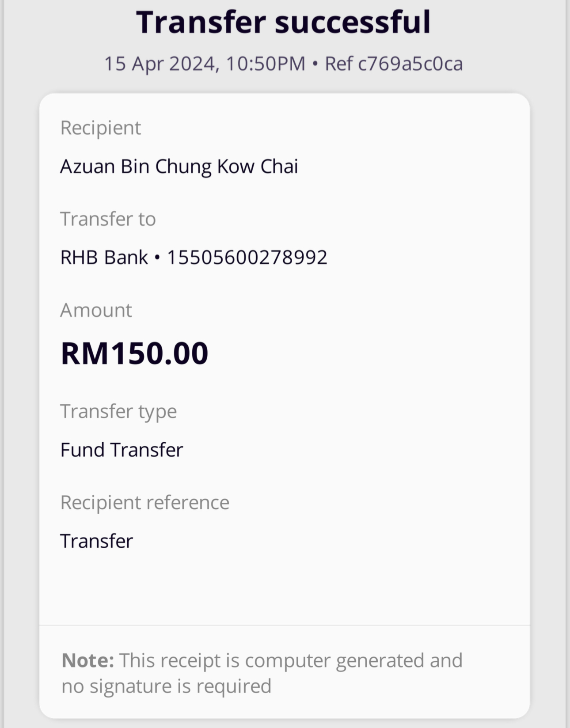Click the bullet separating RHB Bank and account number
570x728 pixels.
pyautogui.click(x=157, y=258)
